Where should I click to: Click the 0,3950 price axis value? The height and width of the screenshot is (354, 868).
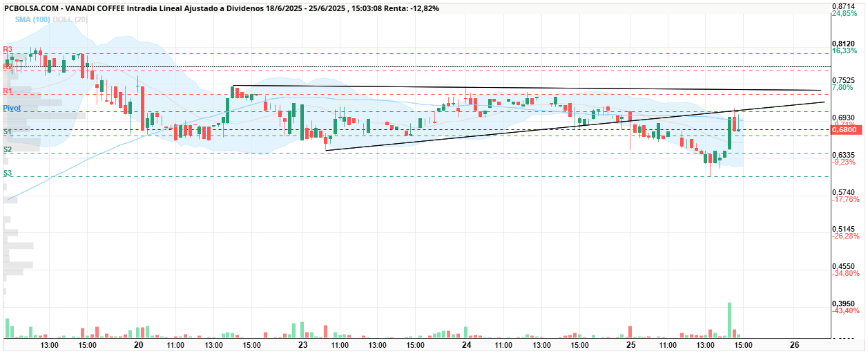point(845,304)
